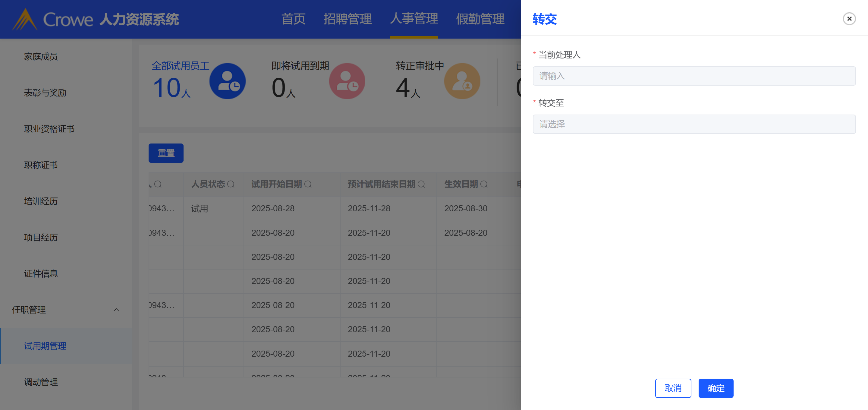Click the blue 全部试用员工 user-clock icon
Viewport: 868px width, 410px height.
(228, 81)
